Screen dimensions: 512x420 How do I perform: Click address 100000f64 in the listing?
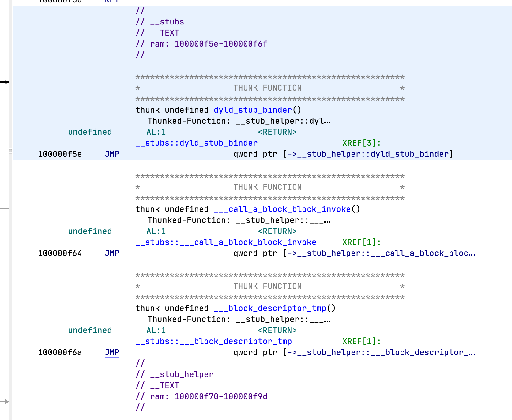point(60,253)
